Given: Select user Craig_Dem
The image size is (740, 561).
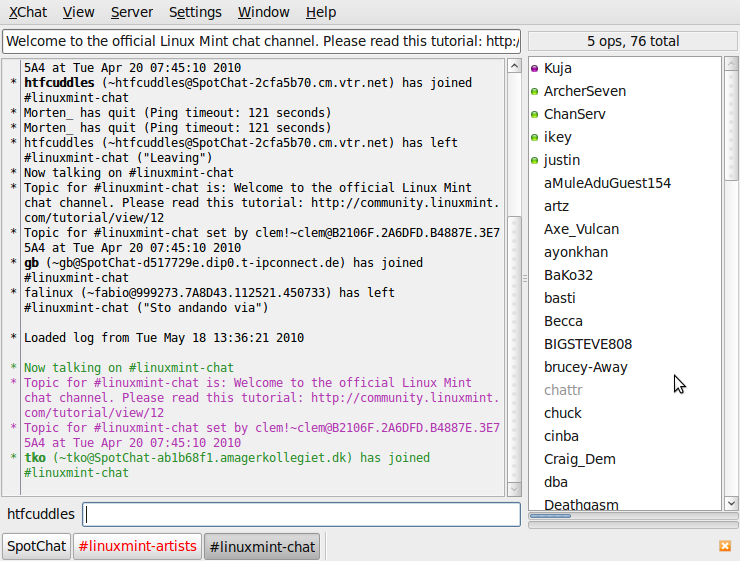Looking at the screenshot, I should (x=625, y=460).
